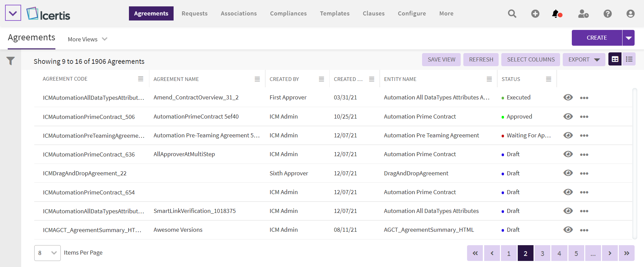Viewport: 644px width, 267px height.
Task: Go to page 3 in pagination
Action: pos(542,253)
